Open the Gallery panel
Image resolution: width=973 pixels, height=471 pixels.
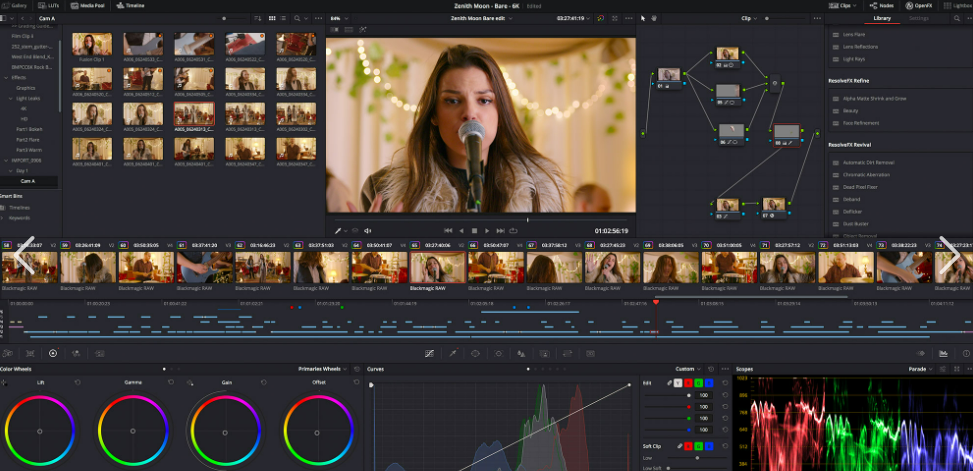14,5
